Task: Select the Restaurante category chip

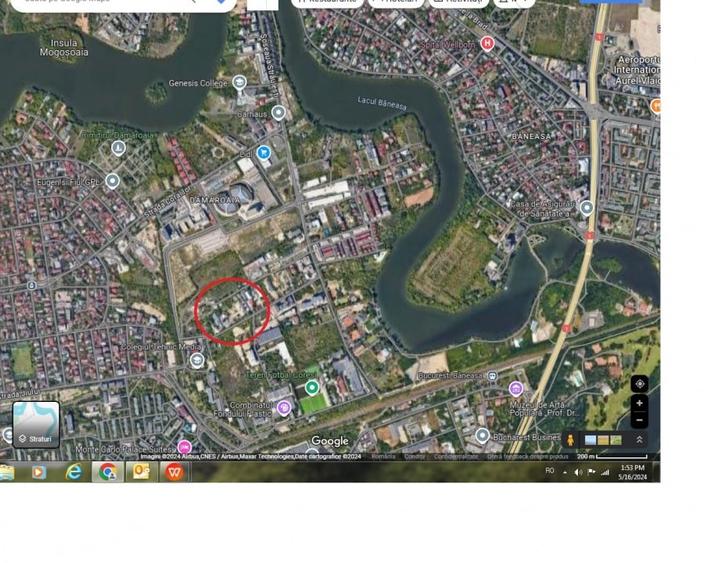Action: coord(328,2)
